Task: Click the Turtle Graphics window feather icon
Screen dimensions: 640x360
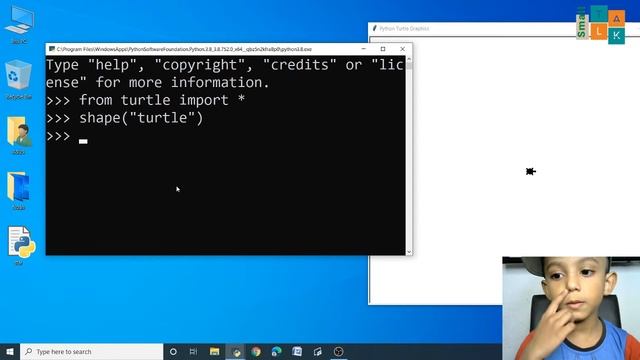Action: 374,28
